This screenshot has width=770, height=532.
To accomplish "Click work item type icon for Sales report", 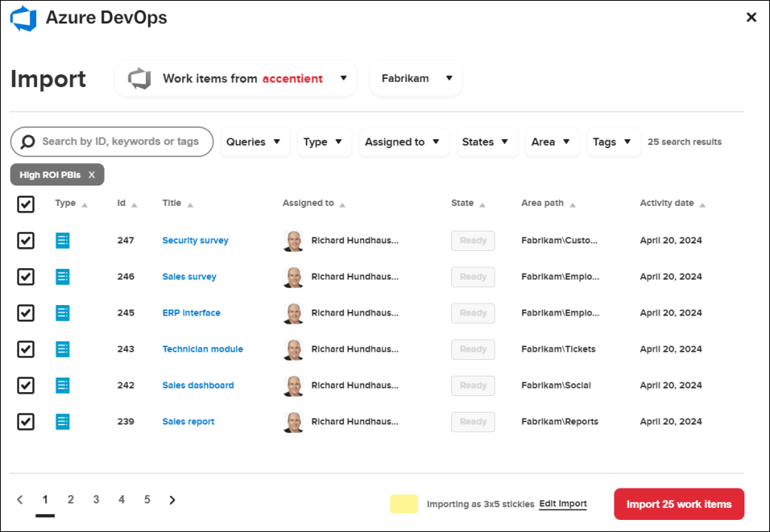I will tap(62, 422).
